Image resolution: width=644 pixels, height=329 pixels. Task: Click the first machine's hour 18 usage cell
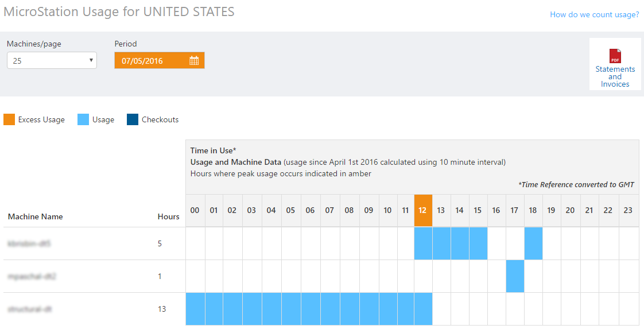pyautogui.click(x=533, y=243)
